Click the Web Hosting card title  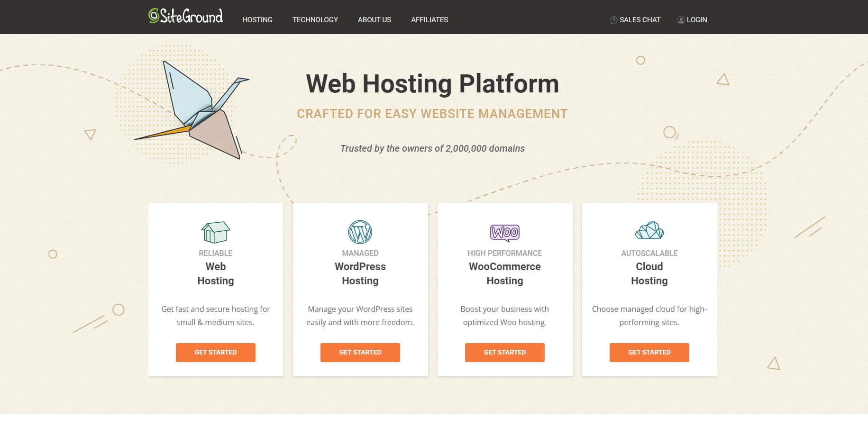click(216, 273)
